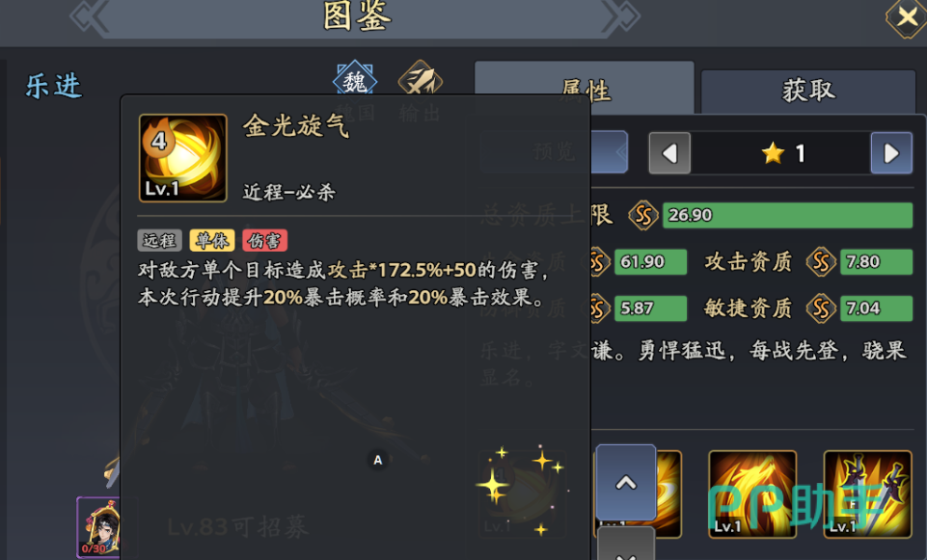927x560 pixels.
Task: Close the 图鉴 window
Action: click(908, 17)
